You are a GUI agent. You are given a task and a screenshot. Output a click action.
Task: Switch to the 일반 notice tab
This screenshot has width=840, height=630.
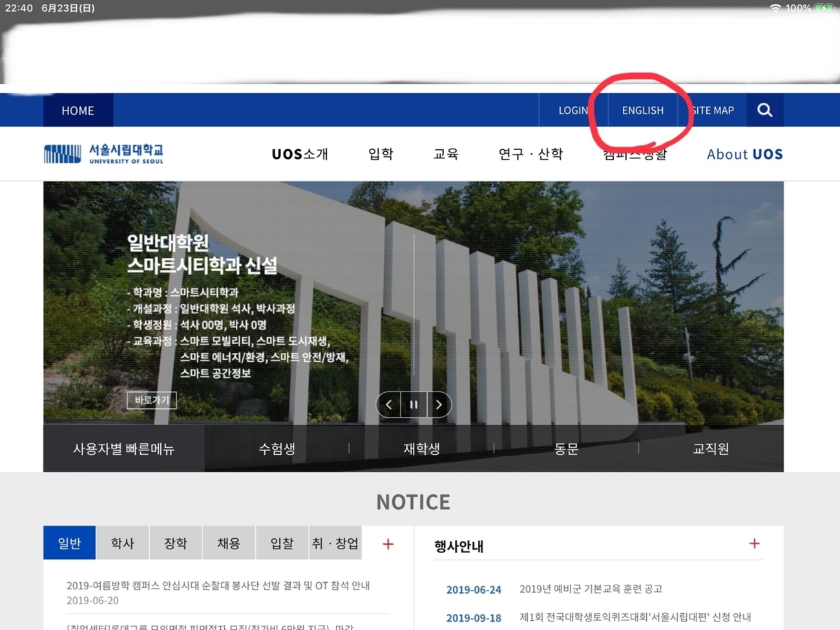69,543
